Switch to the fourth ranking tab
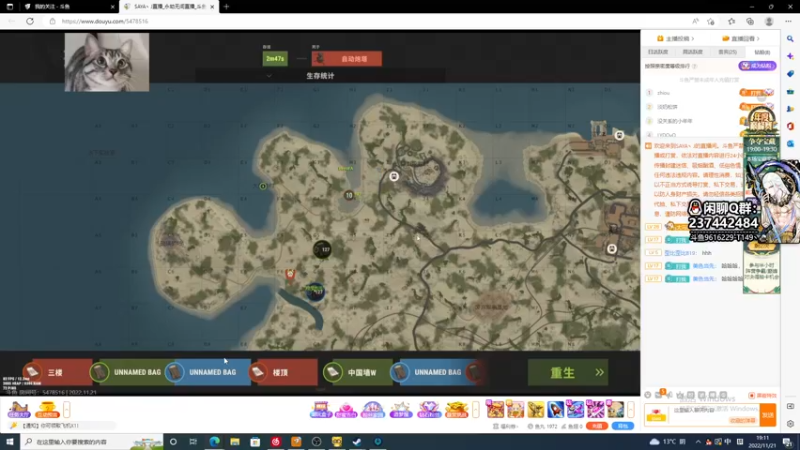This screenshot has width=800, height=450. pos(762,52)
